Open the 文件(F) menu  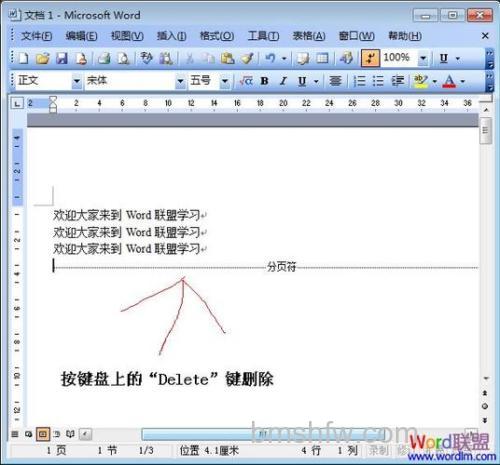click(x=37, y=36)
